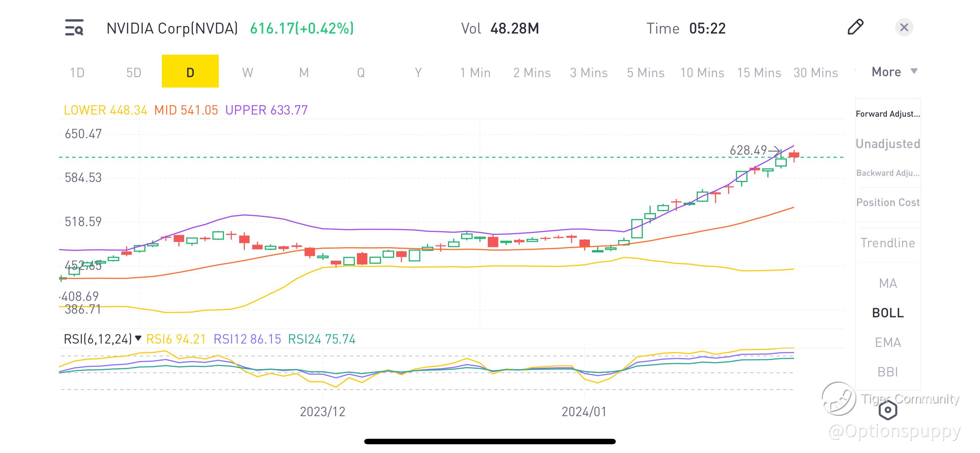The height and width of the screenshot is (453, 980).
Task: Open the hexagon chart settings icon
Action: tap(887, 410)
